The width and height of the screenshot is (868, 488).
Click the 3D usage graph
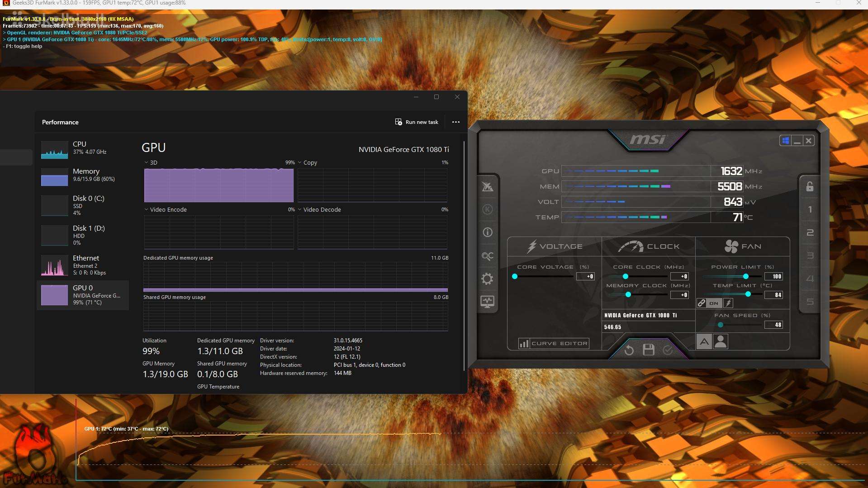(219, 185)
